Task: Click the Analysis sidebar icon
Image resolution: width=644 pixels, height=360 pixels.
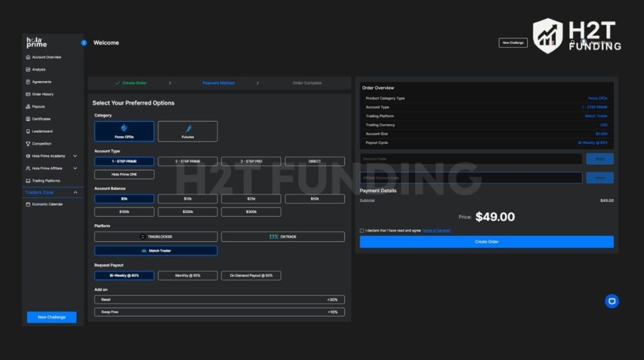Action: (x=28, y=69)
